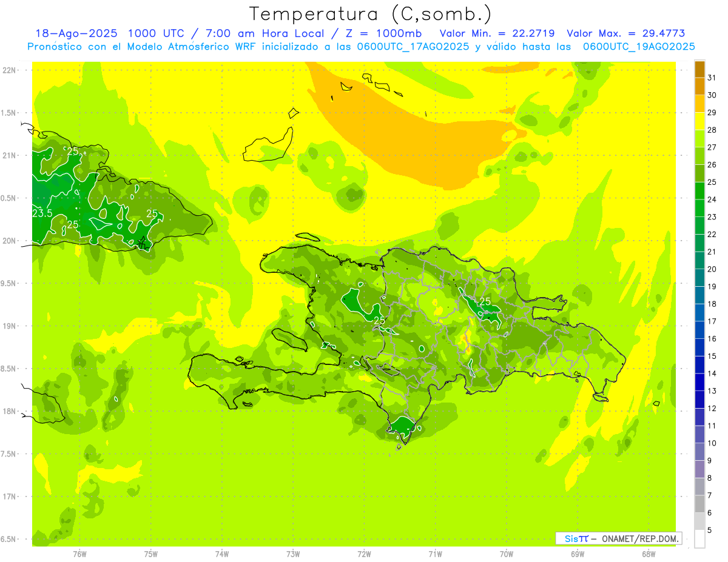Click the "7.5N" latitude axis label
This screenshot has height=562, width=728.
8,454
